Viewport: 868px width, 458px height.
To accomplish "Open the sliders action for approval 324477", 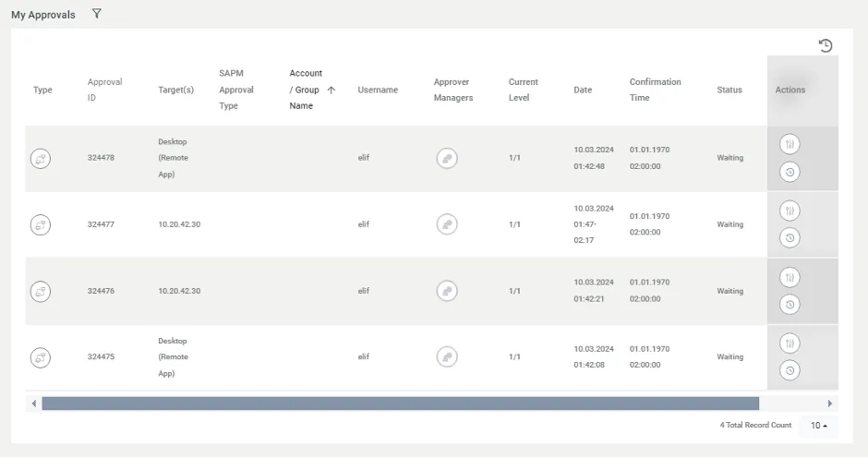I will tap(790, 211).
